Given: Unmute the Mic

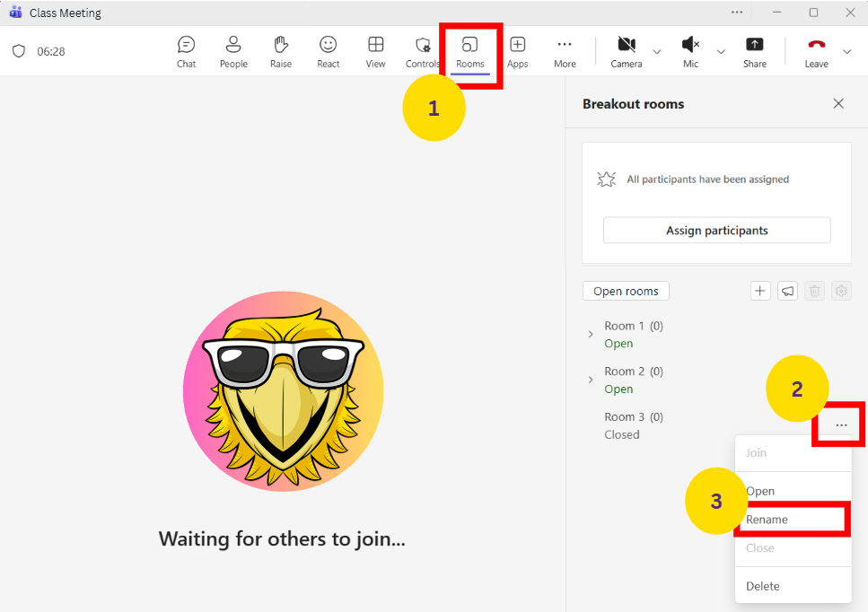Looking at the screenshot, I should [x=690, y=51].
